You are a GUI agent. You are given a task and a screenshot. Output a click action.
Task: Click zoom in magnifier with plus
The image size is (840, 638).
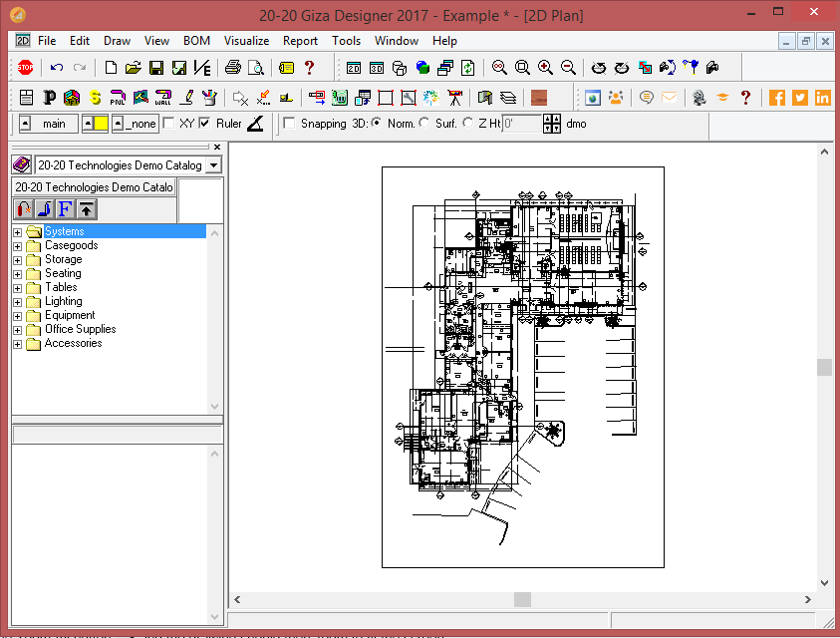pyautogui.click(x=545, y=68)
